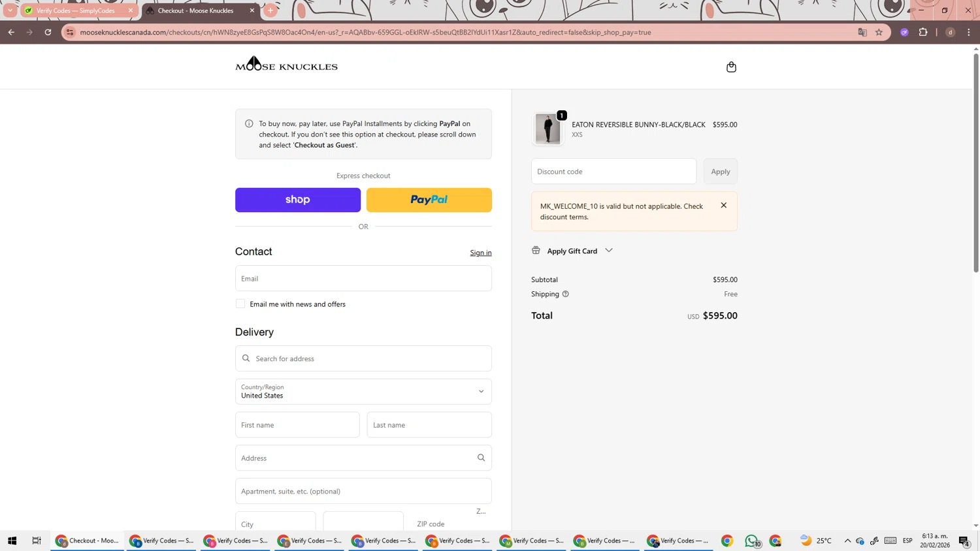Screen dimensions: 980x551
Task: Open the purple extension icon
Action: tap(904, 32)
